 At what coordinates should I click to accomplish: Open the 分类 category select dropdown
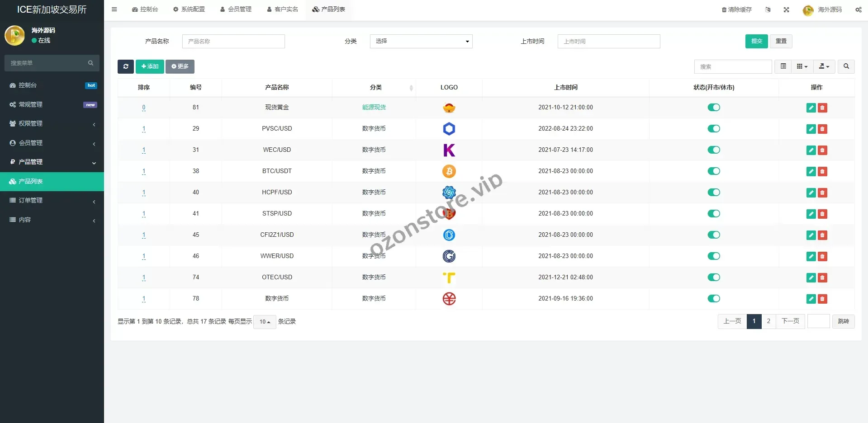coord(421,41)
